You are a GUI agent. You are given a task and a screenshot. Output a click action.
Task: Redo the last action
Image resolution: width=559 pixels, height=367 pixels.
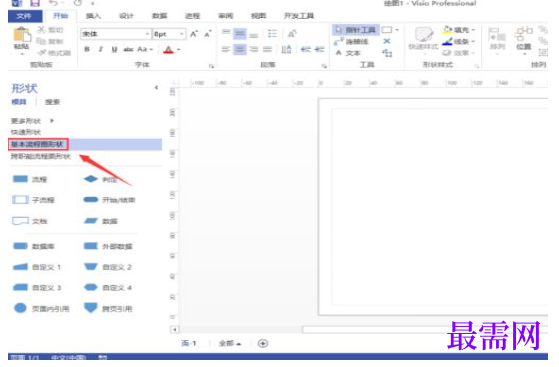point(77,3)
